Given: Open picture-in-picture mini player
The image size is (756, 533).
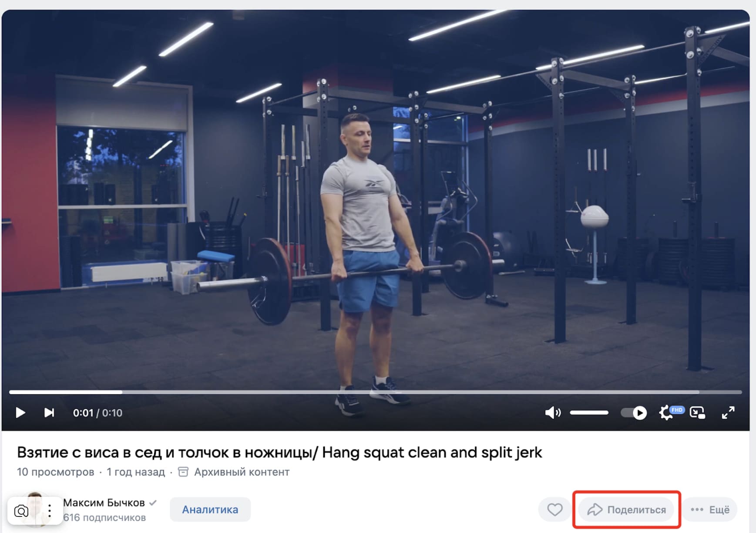Looking at the screenshot, I should (697, 412).
